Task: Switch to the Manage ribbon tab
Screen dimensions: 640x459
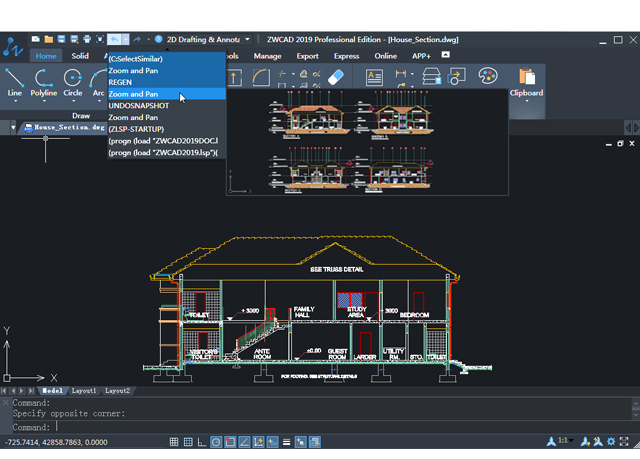Action: tap(267, 56)
